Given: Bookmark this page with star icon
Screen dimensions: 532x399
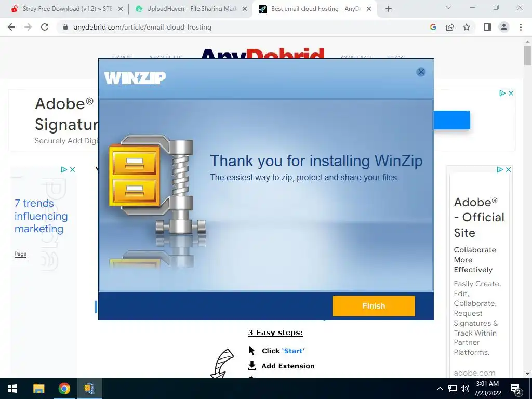Looking at the screenshot, I should (x=467, y=27).
